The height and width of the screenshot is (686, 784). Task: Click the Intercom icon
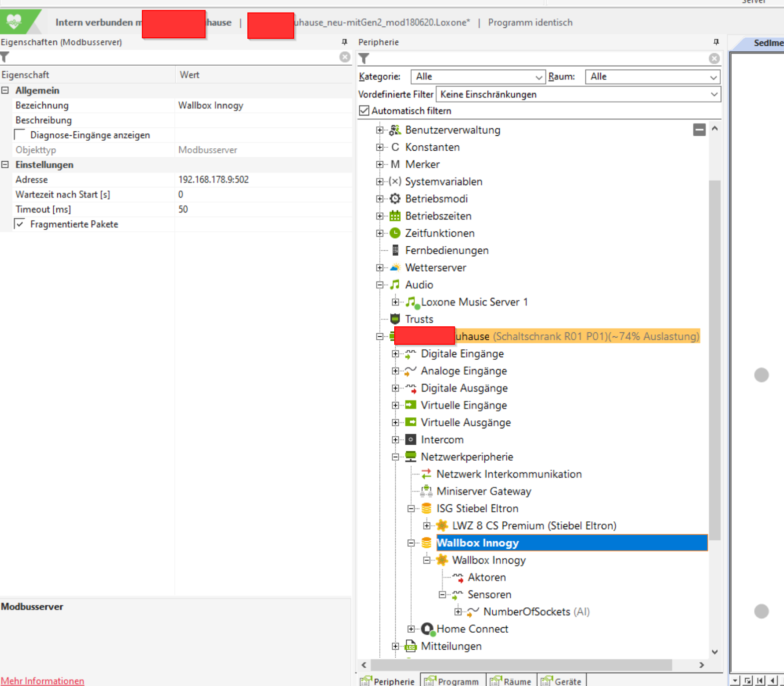(411, 440)
